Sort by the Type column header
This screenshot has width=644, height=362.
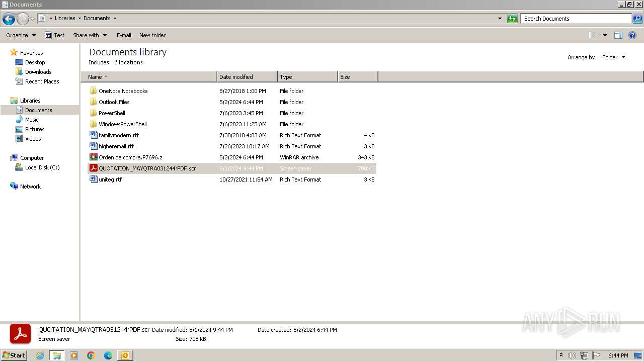point(307,77)
